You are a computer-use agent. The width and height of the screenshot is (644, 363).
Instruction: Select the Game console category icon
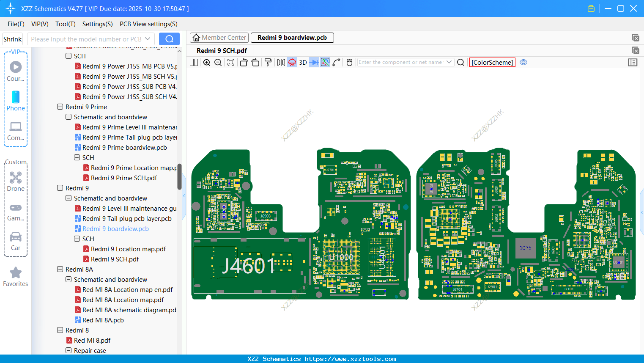[16, 212]
